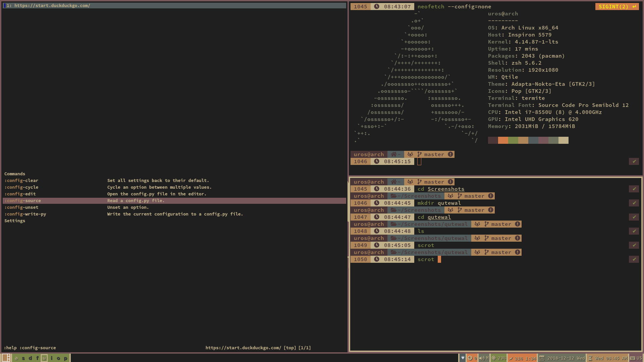
Task: Click the '23%' brightness value
Action: pyautogui.click(x=502, y=358)
